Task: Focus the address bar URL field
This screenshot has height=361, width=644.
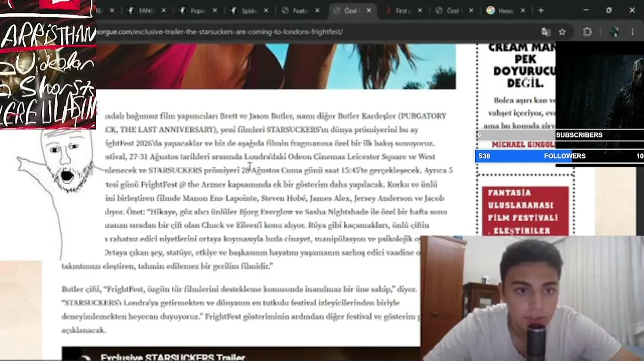Action: pyautogui.click(x=316, y=32)
